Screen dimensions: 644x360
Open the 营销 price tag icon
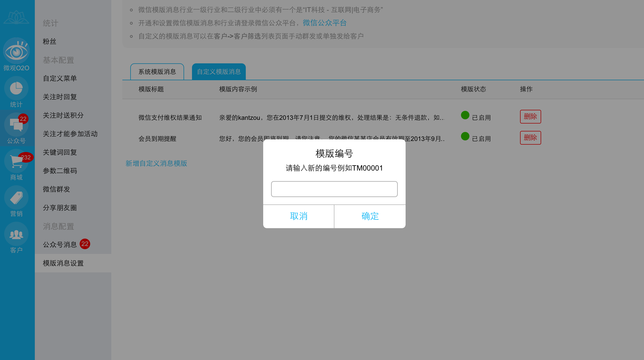tap(16, 198)
